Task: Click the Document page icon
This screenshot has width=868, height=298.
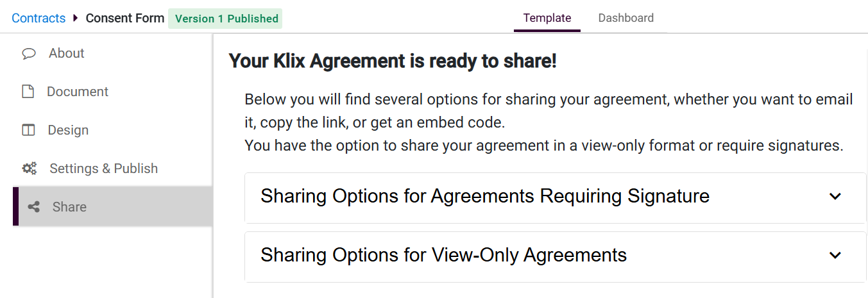Action: pyautogui.click(x=28, y=92)
